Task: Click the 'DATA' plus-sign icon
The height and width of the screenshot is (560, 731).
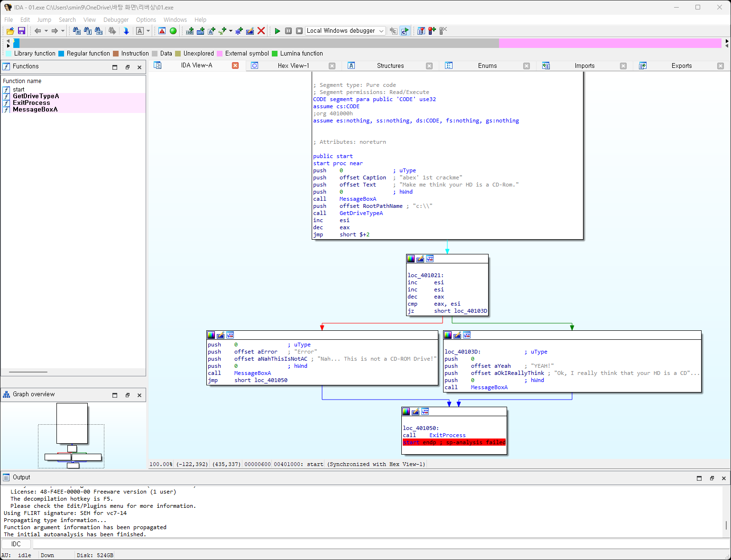Action: (x=201, y=31)
